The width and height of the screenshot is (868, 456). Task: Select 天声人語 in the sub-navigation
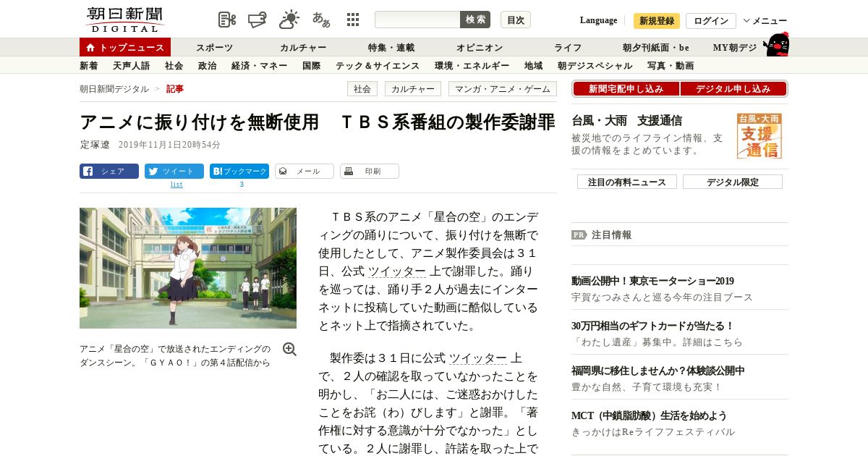[131, 66]
